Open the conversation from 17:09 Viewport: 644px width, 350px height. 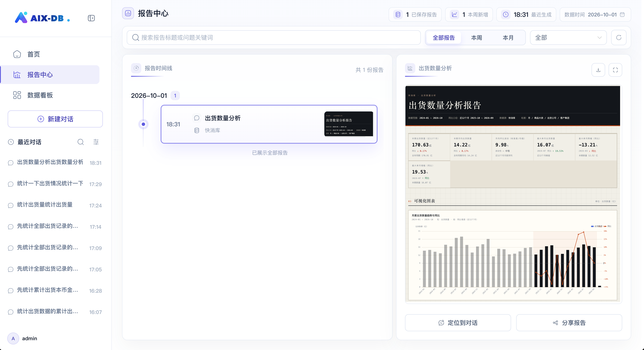click(55, 248)
